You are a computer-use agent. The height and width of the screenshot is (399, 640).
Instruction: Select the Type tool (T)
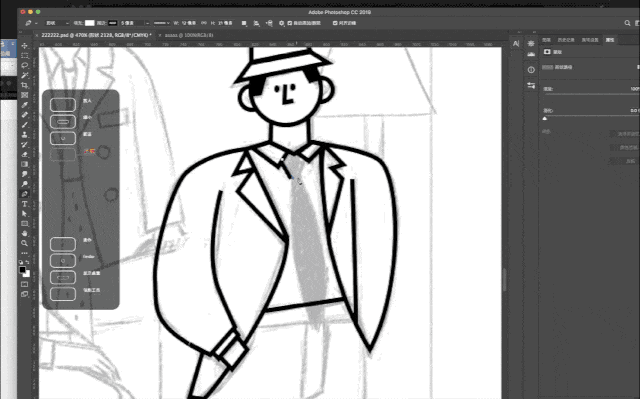24,204
